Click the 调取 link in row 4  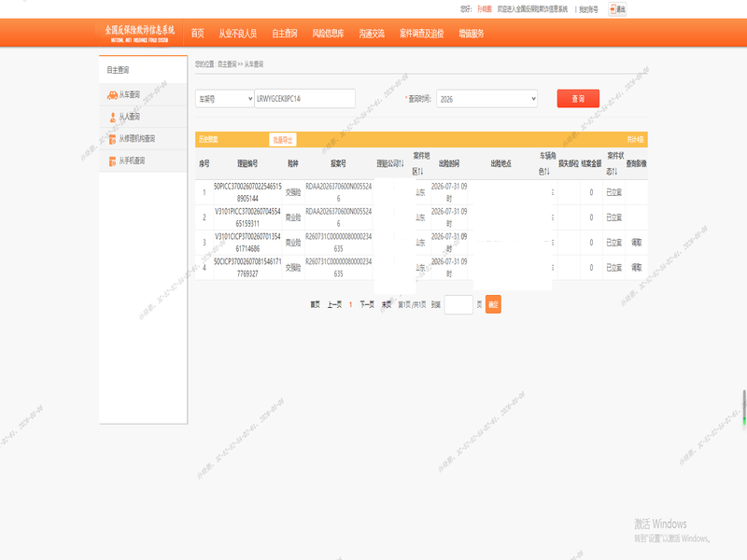click(637, 268)
